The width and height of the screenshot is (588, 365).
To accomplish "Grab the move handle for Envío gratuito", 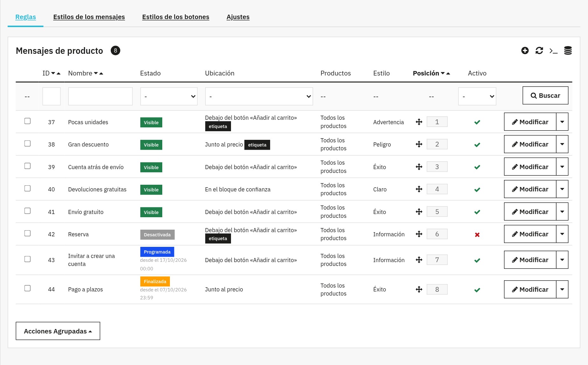I will (x=419, y=212).
